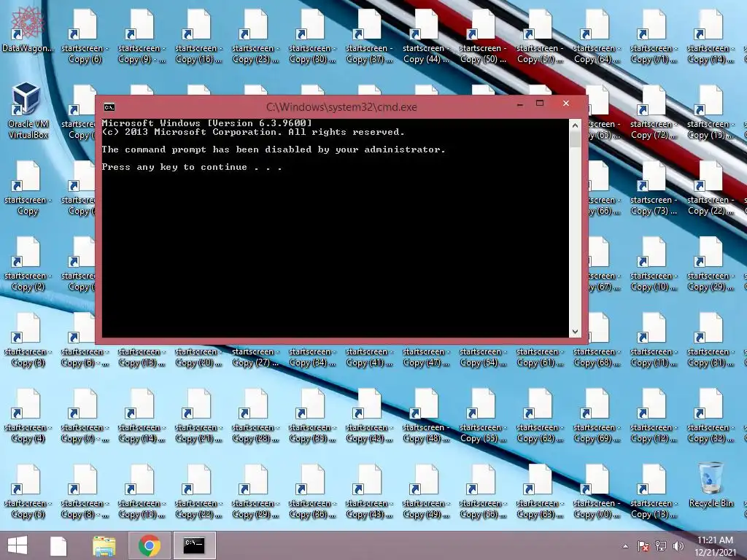This screenshot has width=747, height=560.
Task: Open cmd.exe title bar system menu icon
Action: [x=109, y=106]
